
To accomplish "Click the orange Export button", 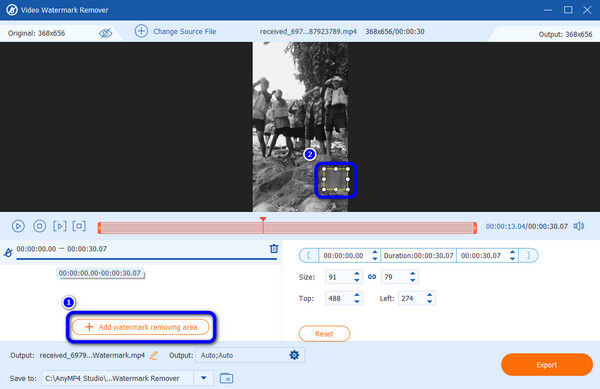I will 547,365.
